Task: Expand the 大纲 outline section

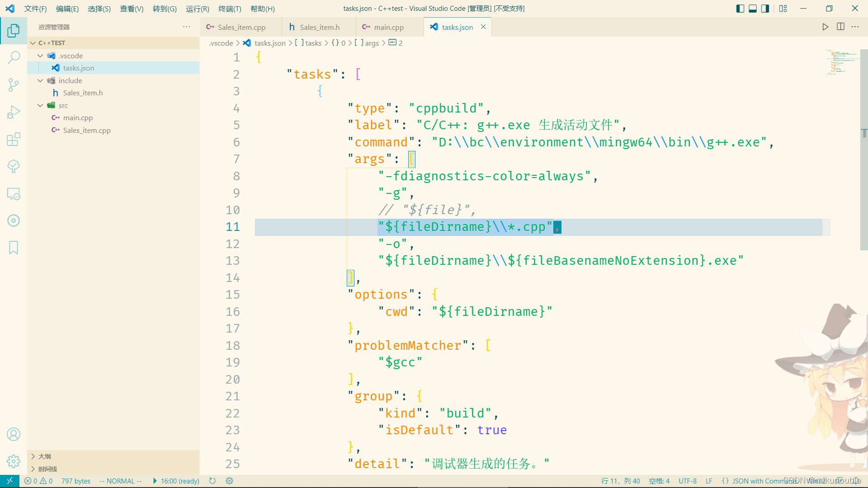Action: coord(44,456)
